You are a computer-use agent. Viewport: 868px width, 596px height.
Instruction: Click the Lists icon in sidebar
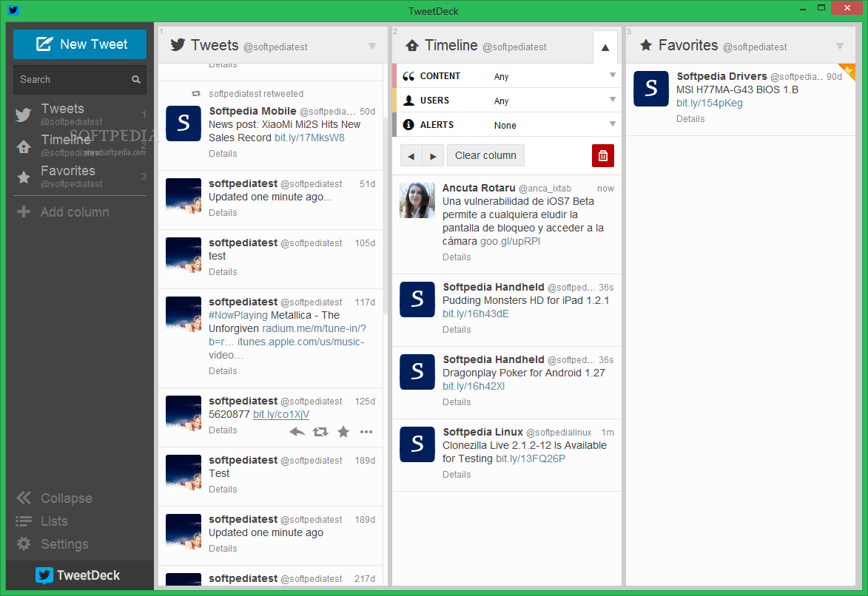24,521
